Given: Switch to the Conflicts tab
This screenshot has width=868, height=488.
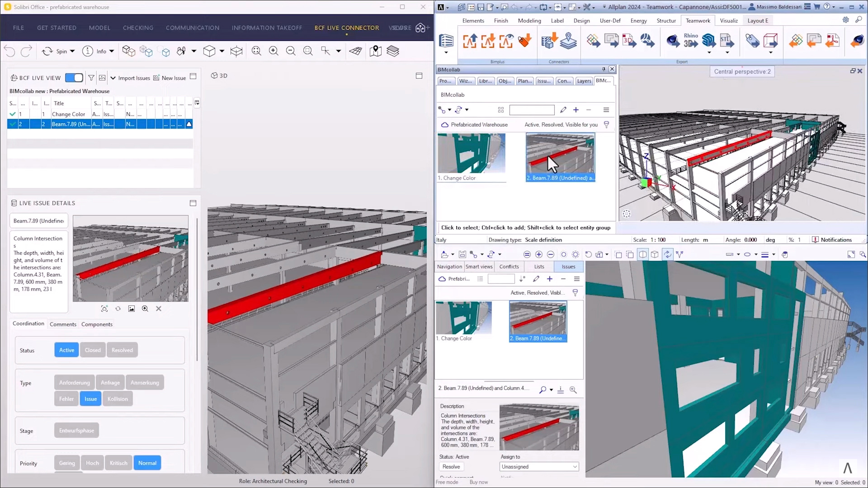Looking at the screenshot, I should (x=509, y=267).
